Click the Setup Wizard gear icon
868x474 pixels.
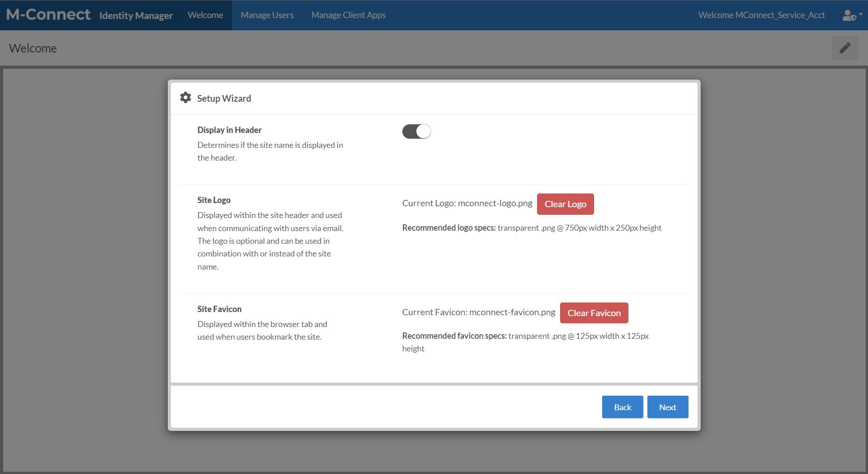pos(185,98)
